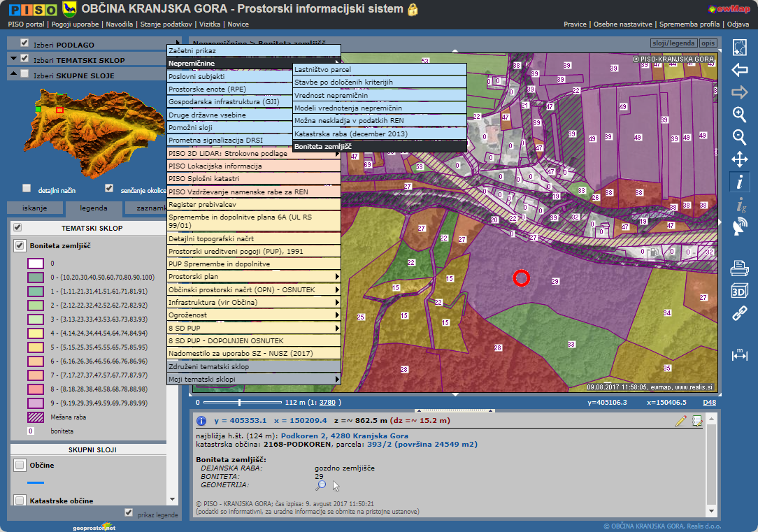Viewport: 758px width, 532px height.
Task: Expand the Izberi SKUPNE SLOJE section
Action: (x=13, y=75)
